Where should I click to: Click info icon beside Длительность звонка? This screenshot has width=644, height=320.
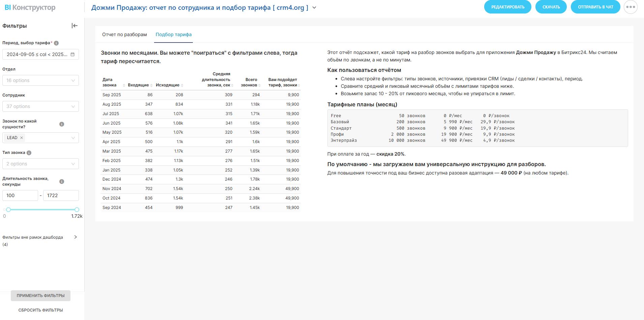pyautogui.click(x=62, y=182)
